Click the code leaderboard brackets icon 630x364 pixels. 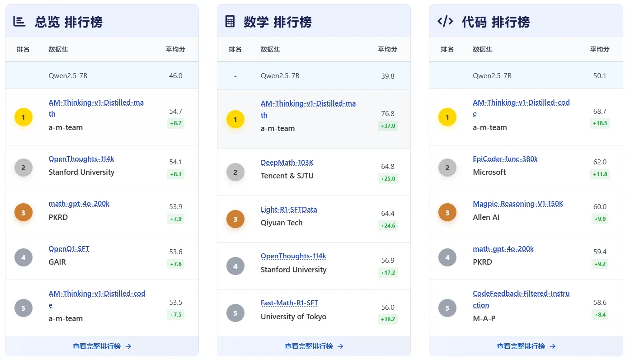tap(445, 21)
